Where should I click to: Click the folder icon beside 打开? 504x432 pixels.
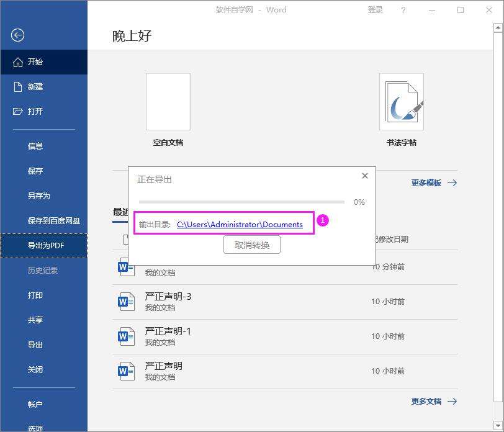[17, 112]
